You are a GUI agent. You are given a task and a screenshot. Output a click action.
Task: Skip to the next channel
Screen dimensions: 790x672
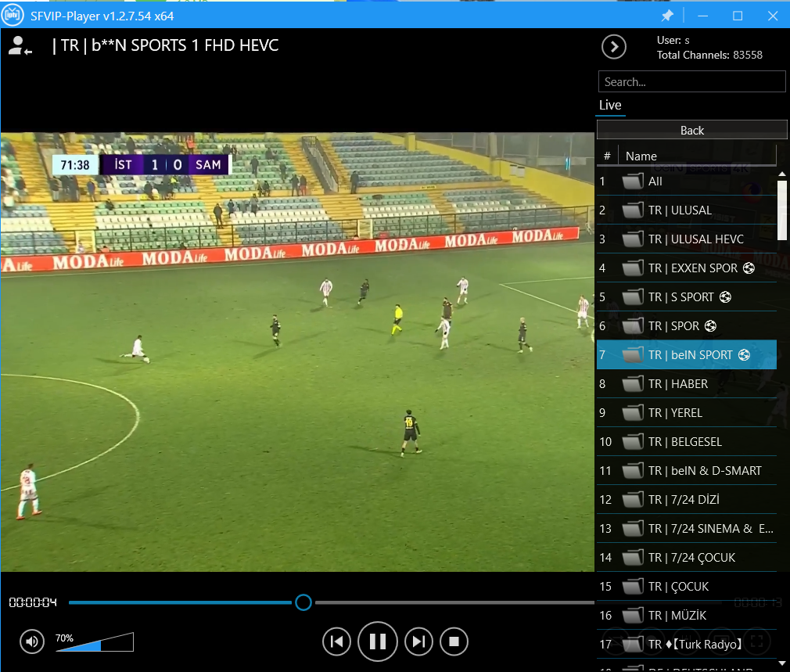(418, 641)
